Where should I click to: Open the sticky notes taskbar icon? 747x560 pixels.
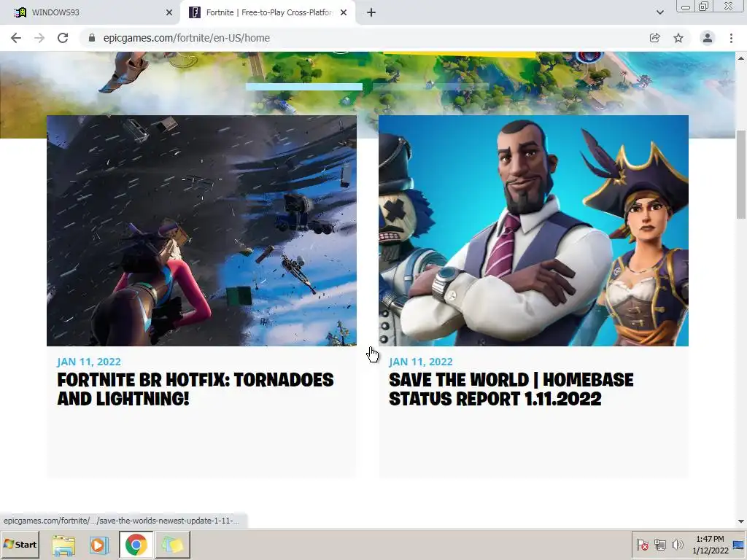172,545
